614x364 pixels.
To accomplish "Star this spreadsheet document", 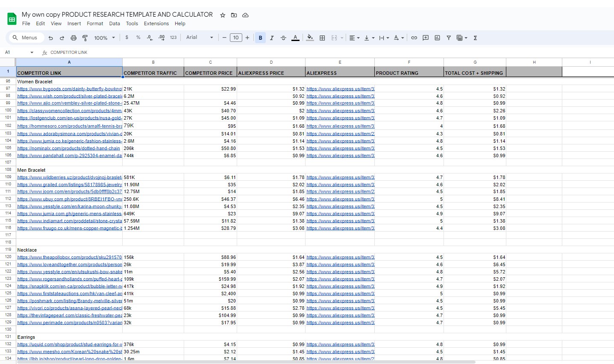I will pyautogui.click(x=223, y=15).
